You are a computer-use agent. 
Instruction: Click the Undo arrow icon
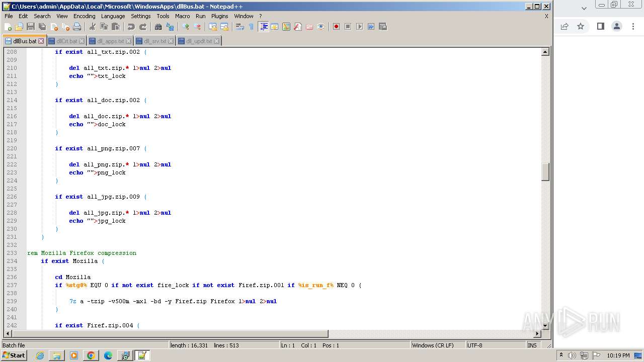131,27
